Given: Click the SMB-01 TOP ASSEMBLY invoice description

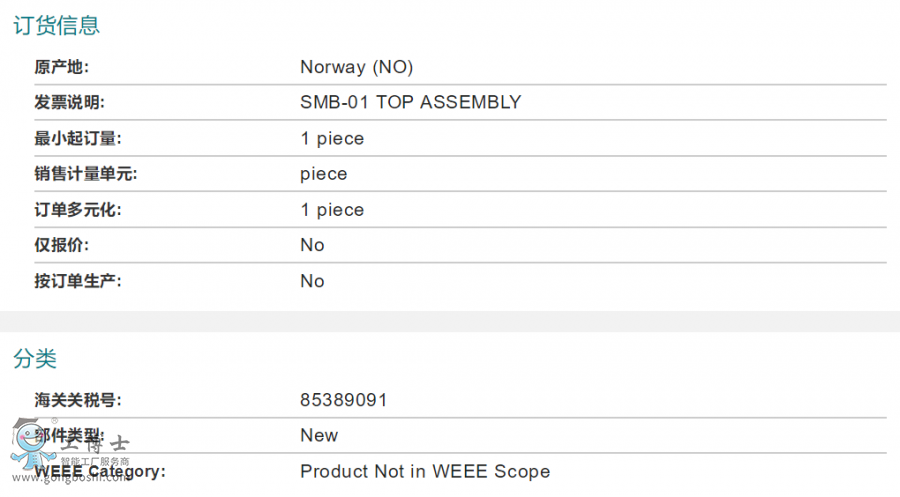Looking at the screenshot, I should 410,102.
